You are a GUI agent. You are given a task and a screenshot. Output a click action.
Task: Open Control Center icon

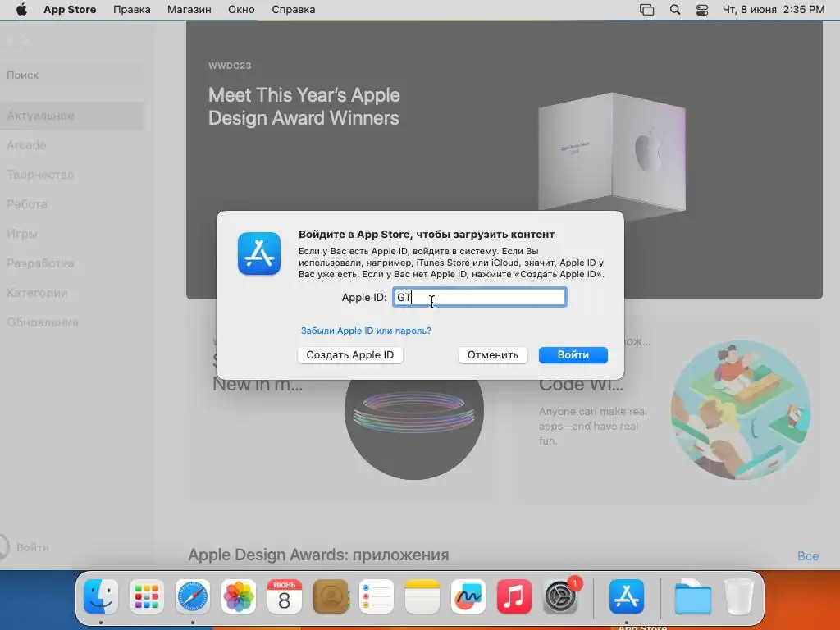(x=702, y=10)
